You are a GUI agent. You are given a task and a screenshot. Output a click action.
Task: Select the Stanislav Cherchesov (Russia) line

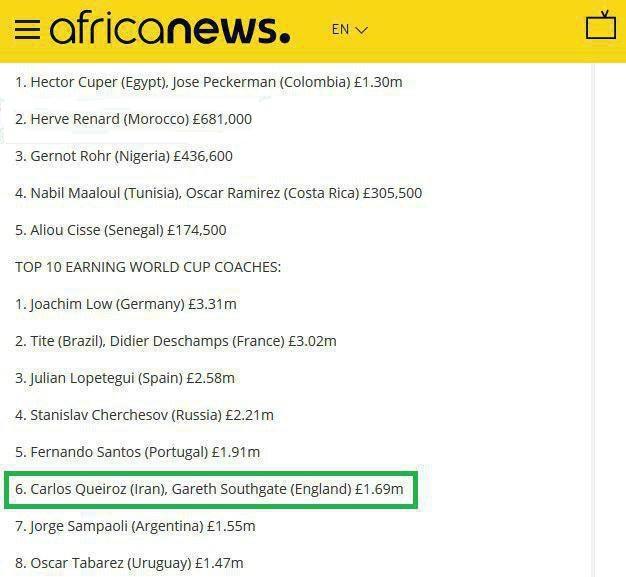click(x=144, y=415)
